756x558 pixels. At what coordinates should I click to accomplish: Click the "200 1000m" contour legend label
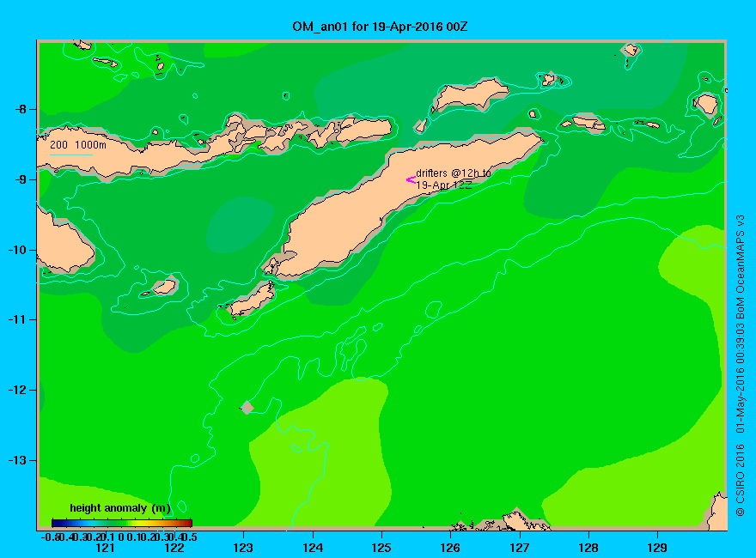tap(78, 144)
